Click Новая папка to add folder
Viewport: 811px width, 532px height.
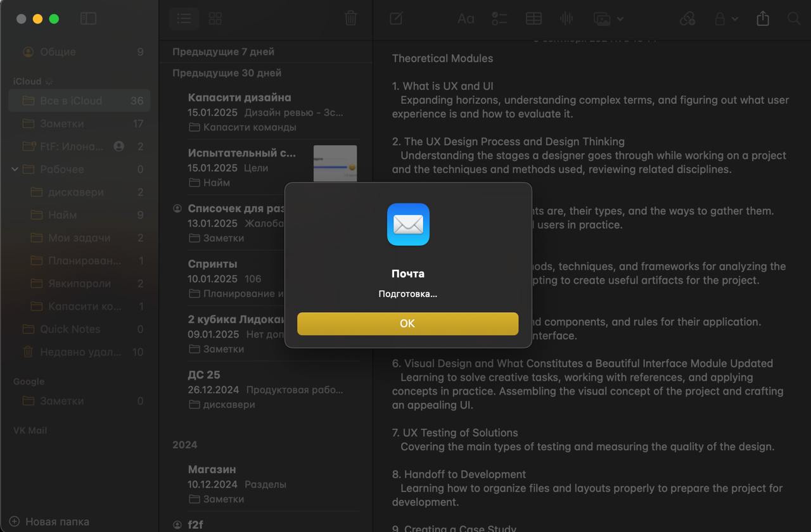tap(49, 522)
